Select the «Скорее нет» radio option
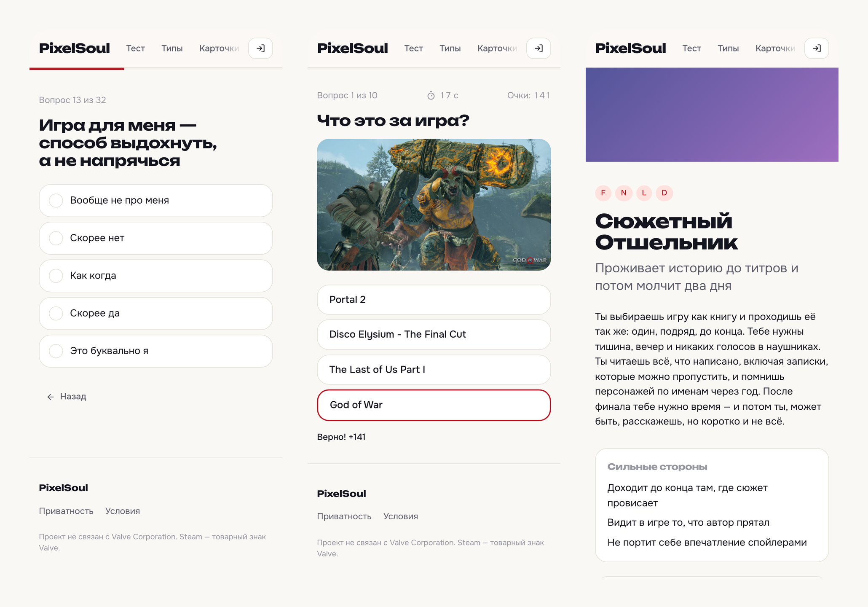Viewport: 868px width, 607px height. coord(156,238)
